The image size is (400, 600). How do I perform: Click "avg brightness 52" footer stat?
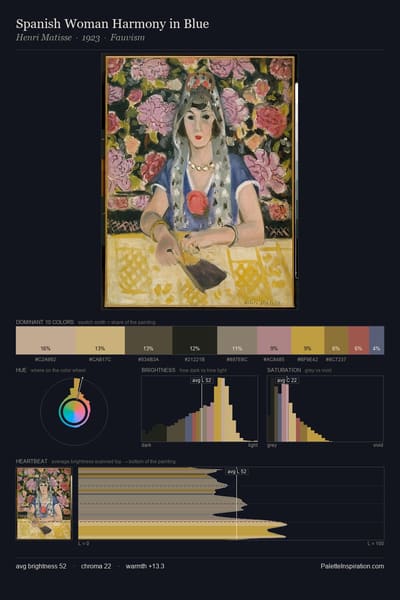41,566
